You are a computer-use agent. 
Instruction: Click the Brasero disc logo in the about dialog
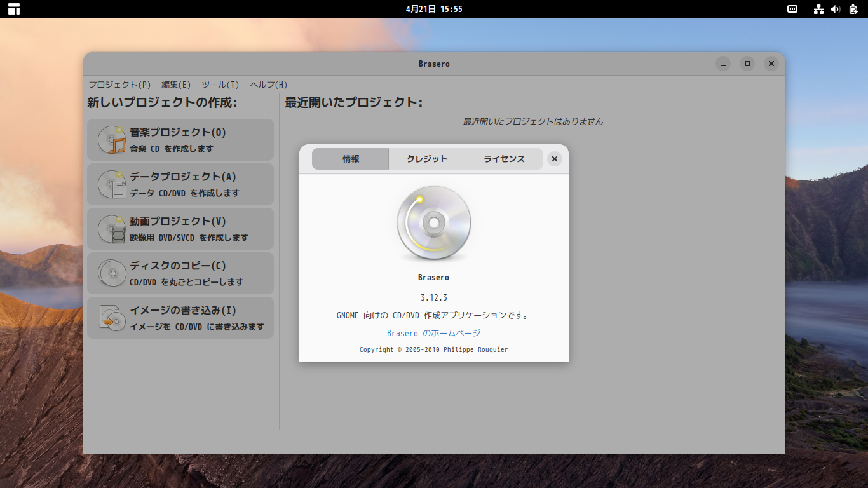434,223
